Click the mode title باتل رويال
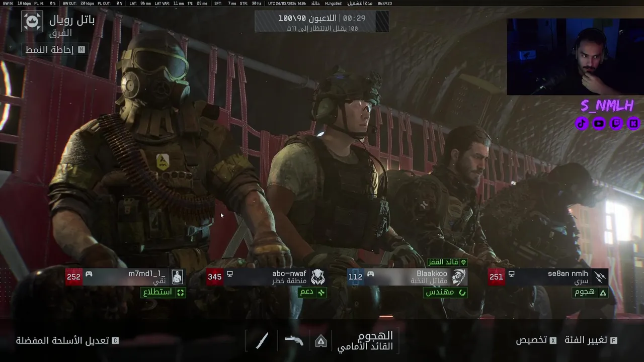The height and width of the screenshot is (362, 644). tap(72, 20)
